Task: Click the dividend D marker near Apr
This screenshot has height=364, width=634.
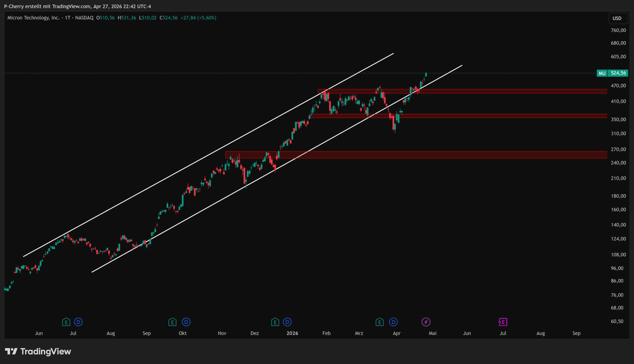Action: point(393,322)
